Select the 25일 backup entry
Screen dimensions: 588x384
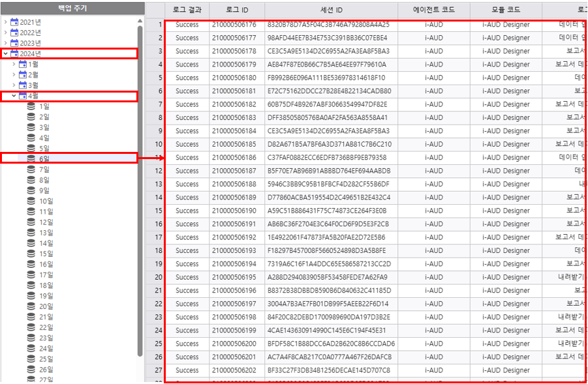[x=46, y=359]
